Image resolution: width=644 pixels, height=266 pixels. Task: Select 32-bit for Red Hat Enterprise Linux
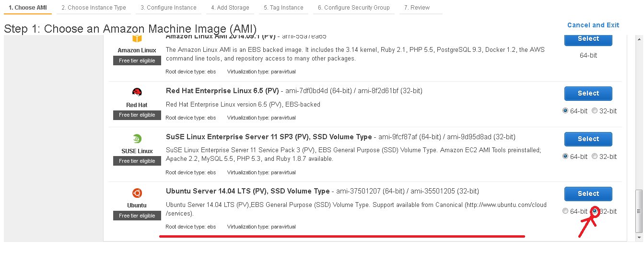[595, 111]
